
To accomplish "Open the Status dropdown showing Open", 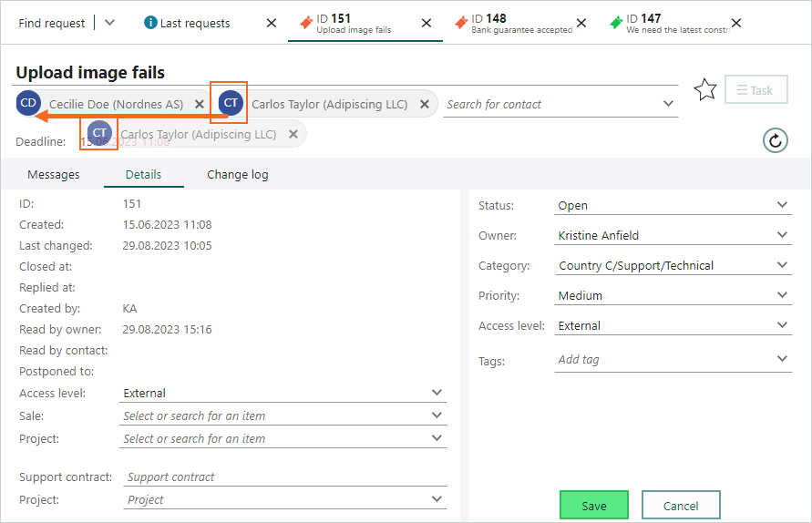I will click(673, 205).
